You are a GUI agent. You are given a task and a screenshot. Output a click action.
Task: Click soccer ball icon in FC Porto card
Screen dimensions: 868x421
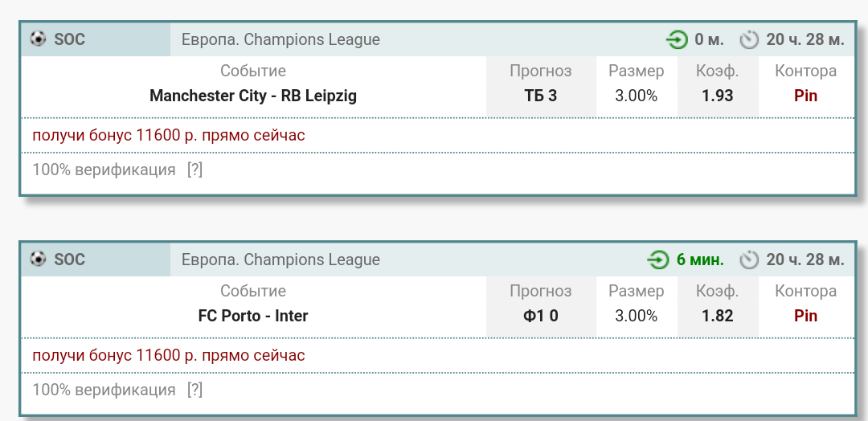tap(38, 259)
